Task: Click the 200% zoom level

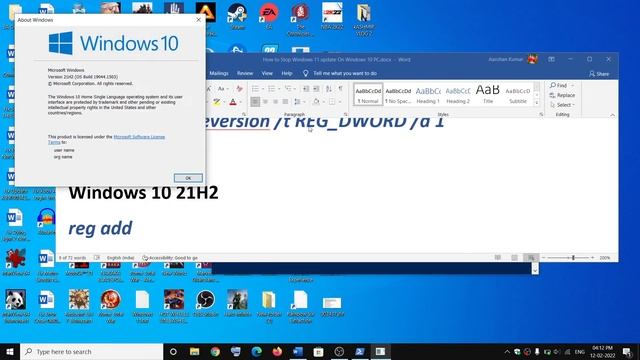Action: pos(605,258)
